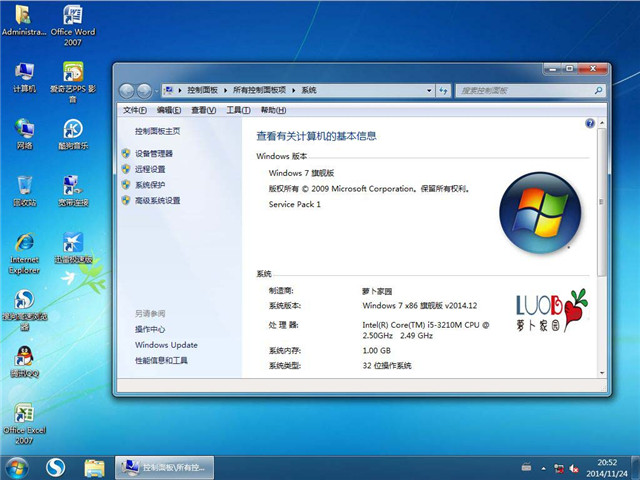Click the blue help question mark icon

[590, 123]
